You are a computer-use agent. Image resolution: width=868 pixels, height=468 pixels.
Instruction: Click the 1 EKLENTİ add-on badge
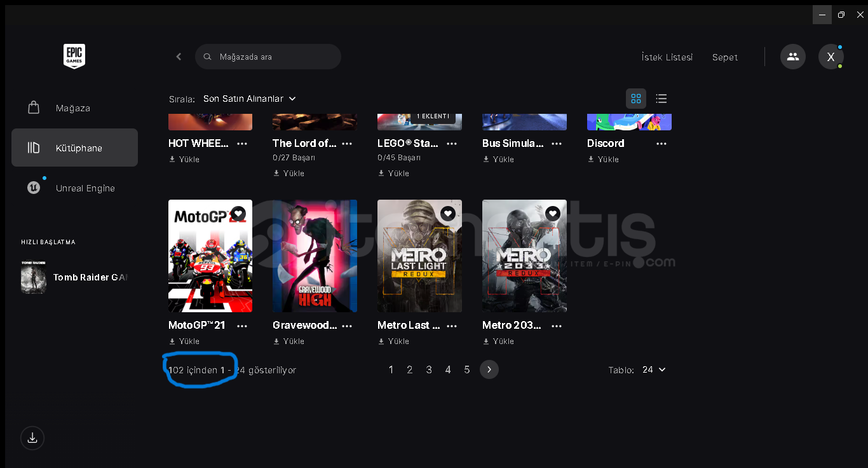(433, 116)
